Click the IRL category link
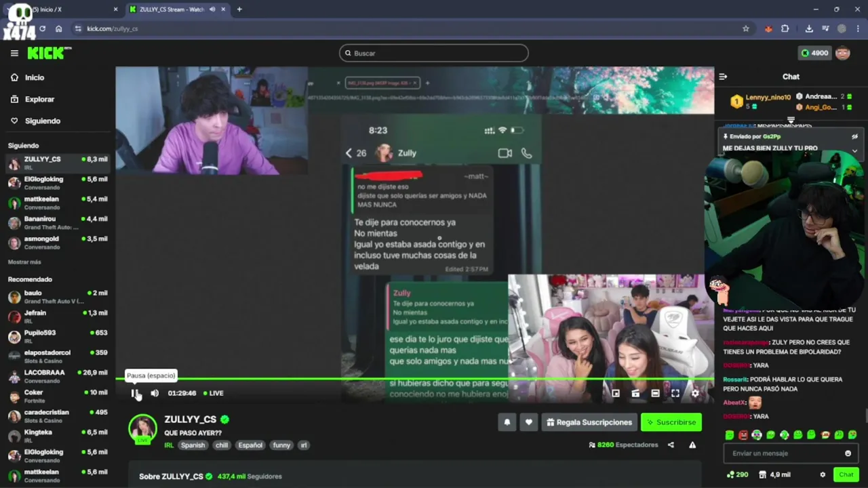 (169, 445)
